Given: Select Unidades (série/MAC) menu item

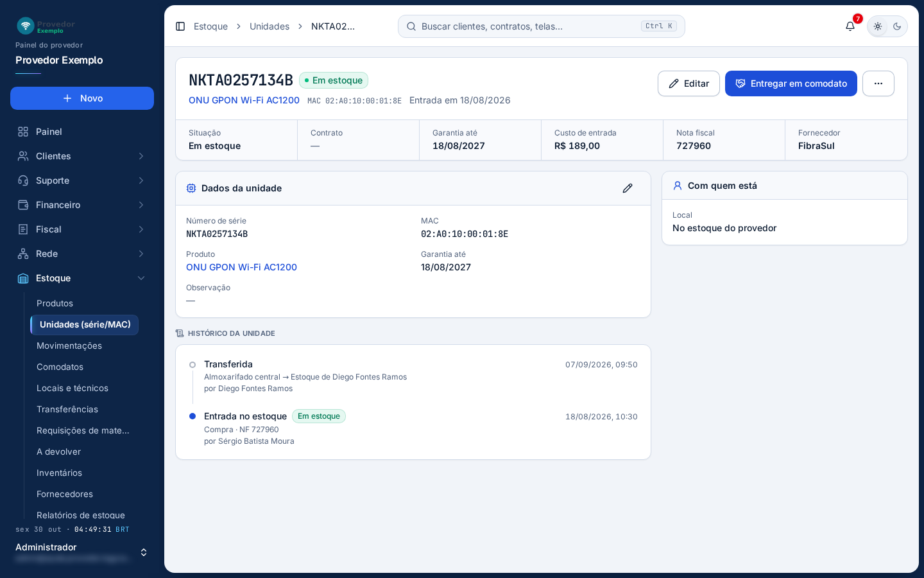Looking at the screenshot, I should pyautogui.click(x=85, y=324).
